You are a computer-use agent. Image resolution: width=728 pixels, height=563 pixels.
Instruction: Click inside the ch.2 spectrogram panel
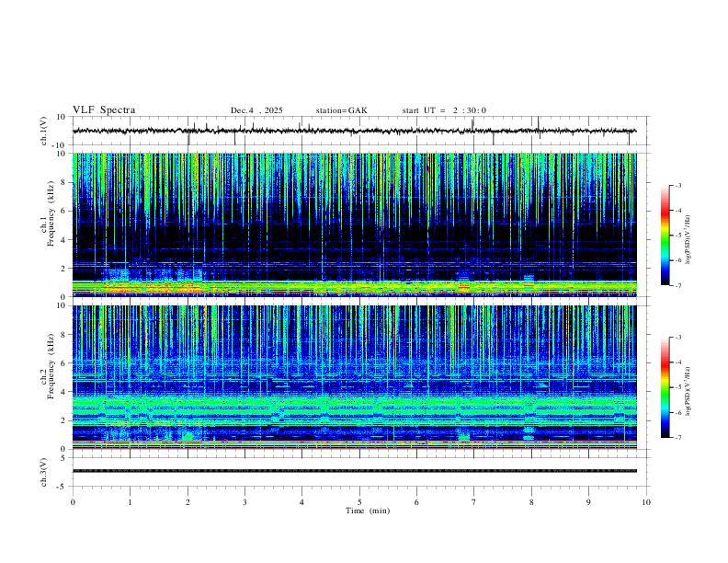pyautogui.click(x=354, y=377)
